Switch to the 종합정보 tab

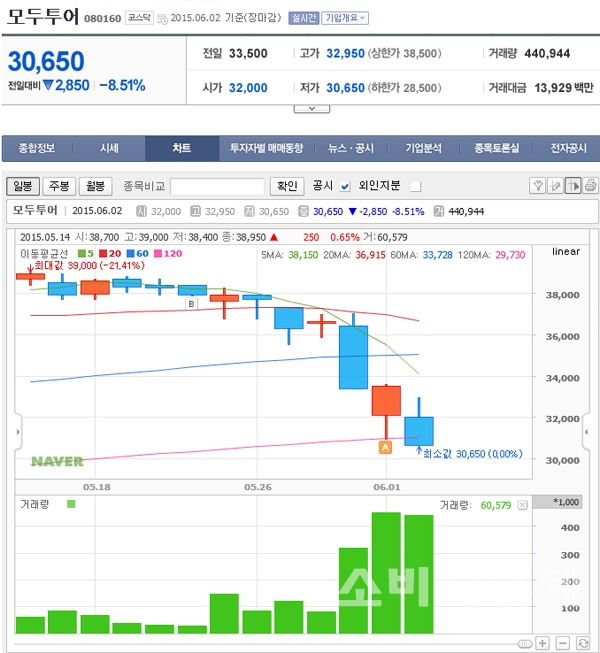pyautogui.click(x=37, y=148)
